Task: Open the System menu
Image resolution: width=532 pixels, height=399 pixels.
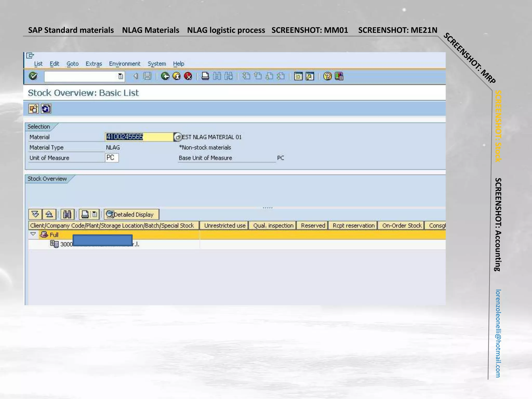Action: pos(157,64)
